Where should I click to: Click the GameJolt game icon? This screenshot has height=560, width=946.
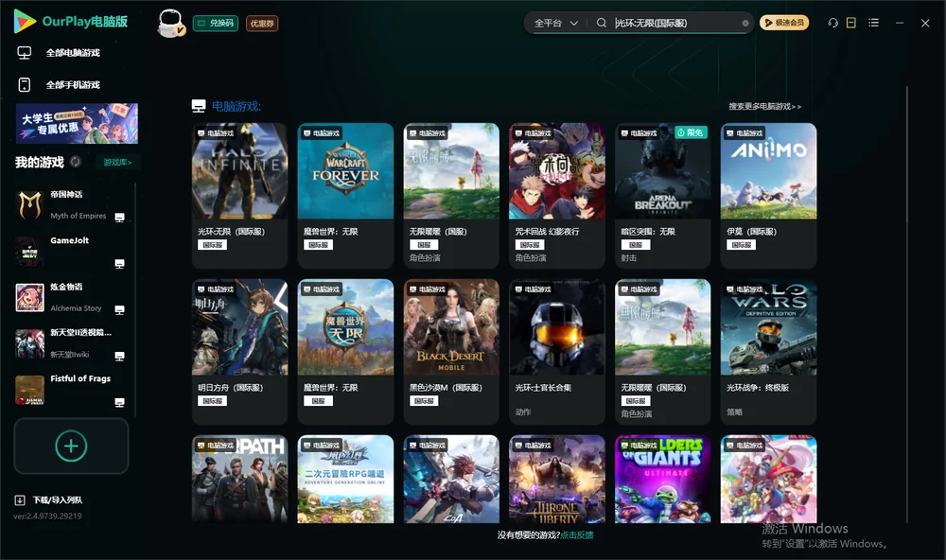click(29, 251)
